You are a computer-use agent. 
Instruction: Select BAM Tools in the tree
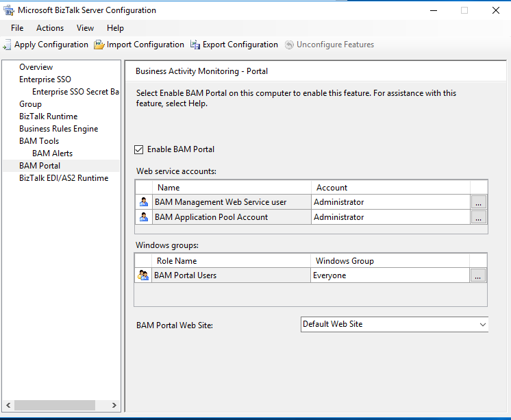click(39, 141)
